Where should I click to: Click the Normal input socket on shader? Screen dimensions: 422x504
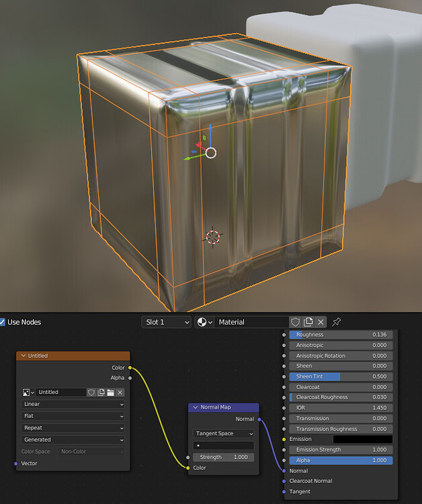(x=284, y=471)
